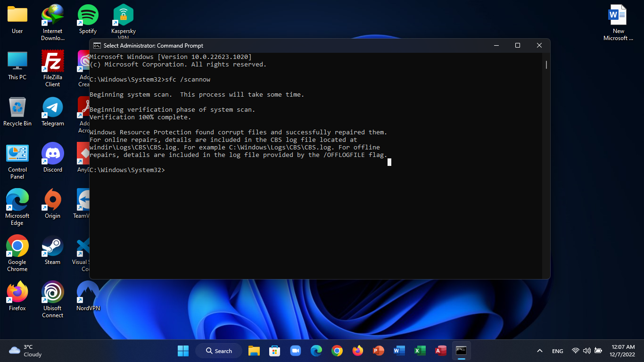Open Firefox from the taskbar

[x=358, y=351]
